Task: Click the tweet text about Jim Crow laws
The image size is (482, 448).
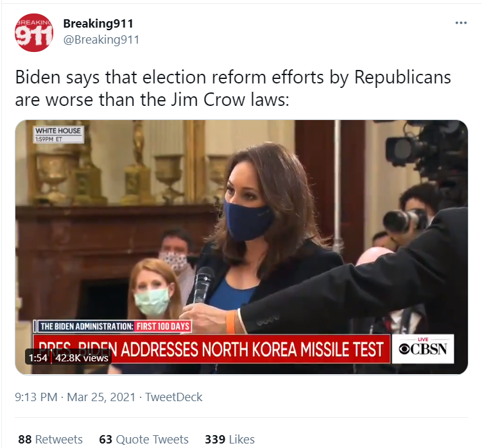Action: [233, 88]
